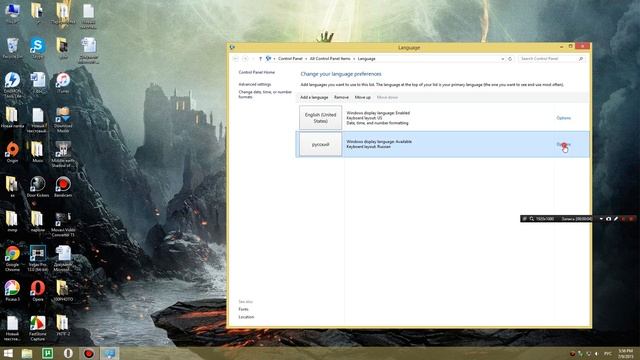Screen dimensions: 640x360
Task: Open Door Kickers desktop shortcut
Action: [38, 187]
